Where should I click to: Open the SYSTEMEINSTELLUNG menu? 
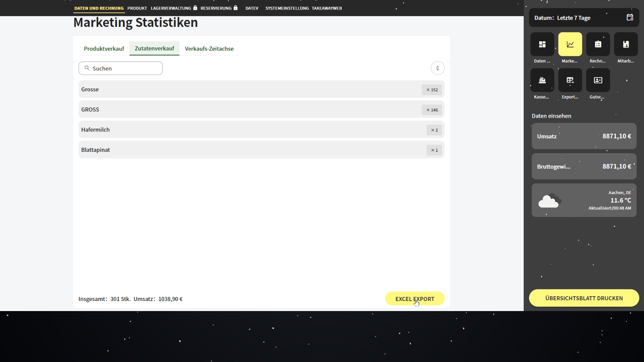click(287, 8)
